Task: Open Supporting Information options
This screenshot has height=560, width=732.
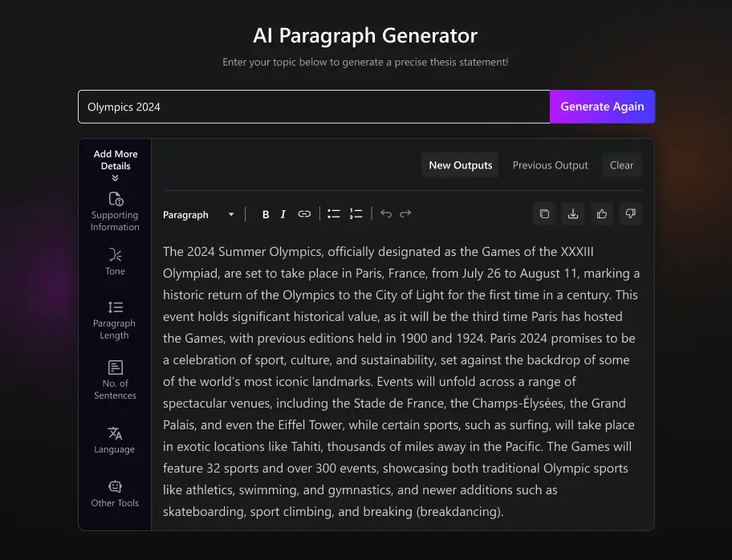Action: [115, 212]
